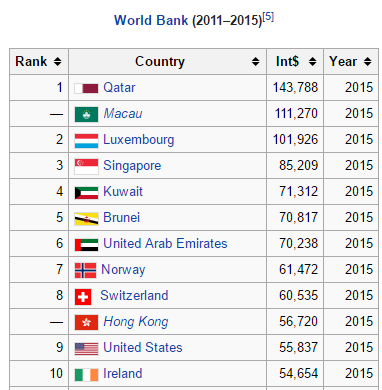
Task: Open the United Arab Emirates link
Action: 165,243
